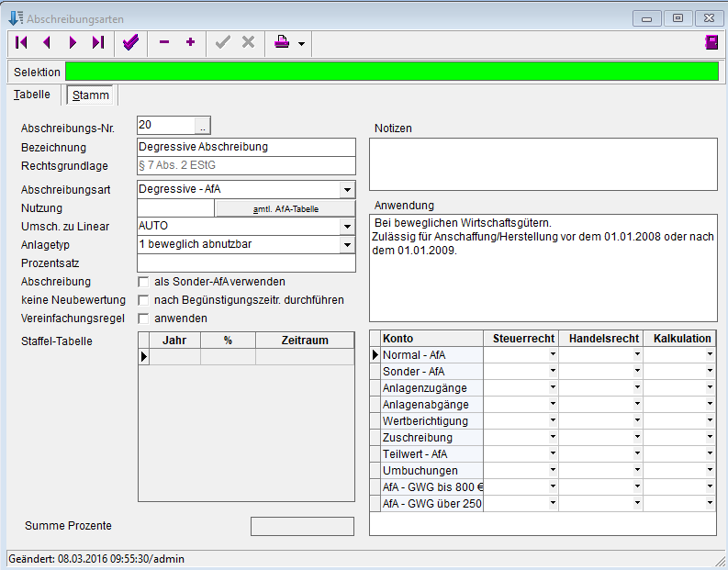Check 'nach Begünstigungszeitr. durchführen' option
The width and height of the screenshot is (728, 570).
tap(143, 300)
